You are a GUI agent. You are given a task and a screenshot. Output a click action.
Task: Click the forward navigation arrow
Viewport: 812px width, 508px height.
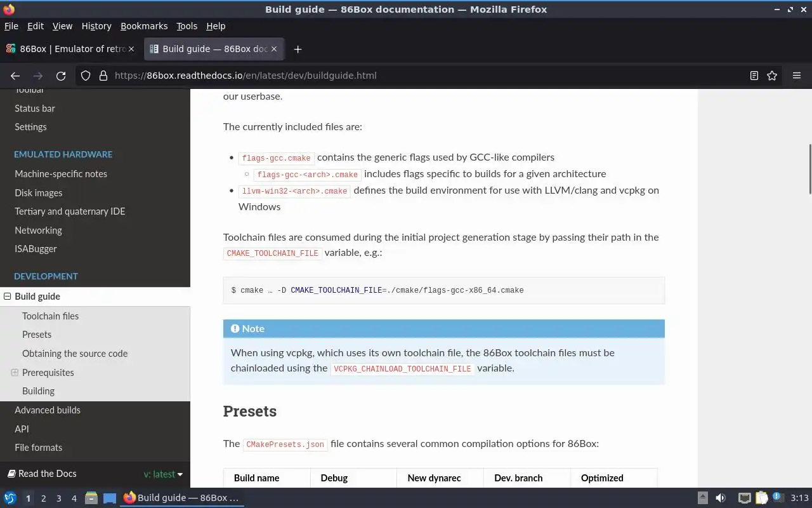38,76
